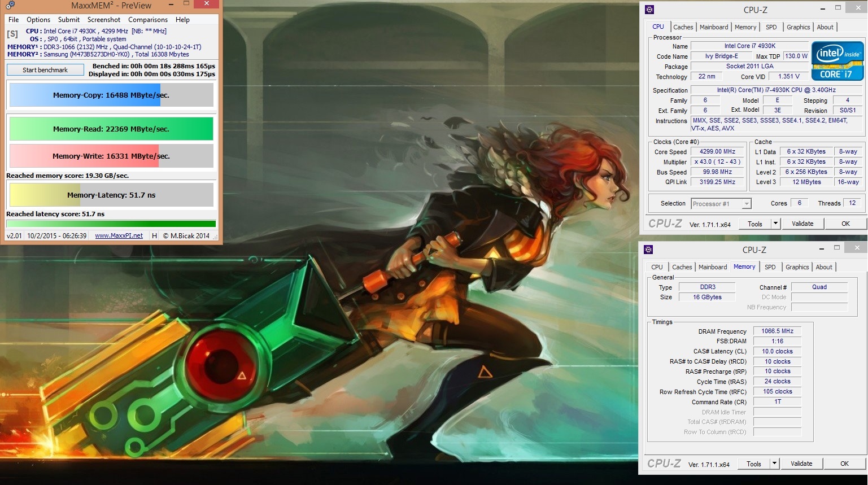Click the Code Name field Ivy Bridge-E
This screenshot has height=485, width=868.
click(x=722, y=56)
